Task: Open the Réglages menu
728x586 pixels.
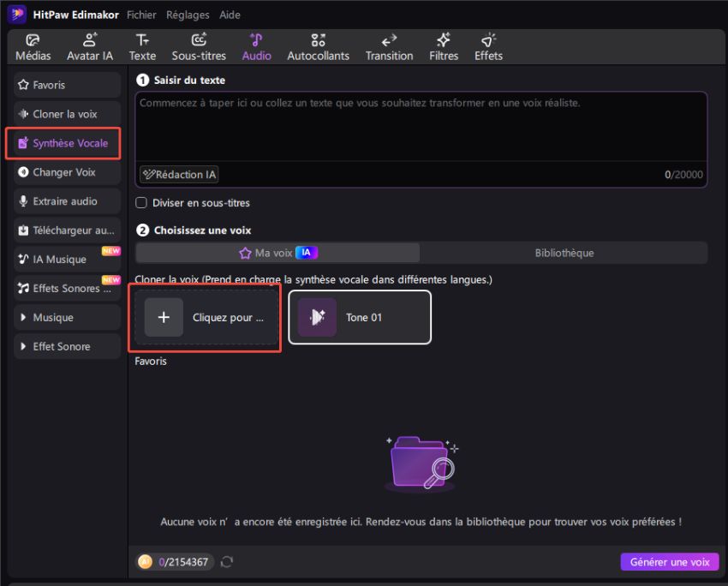Action: (187, 15)
